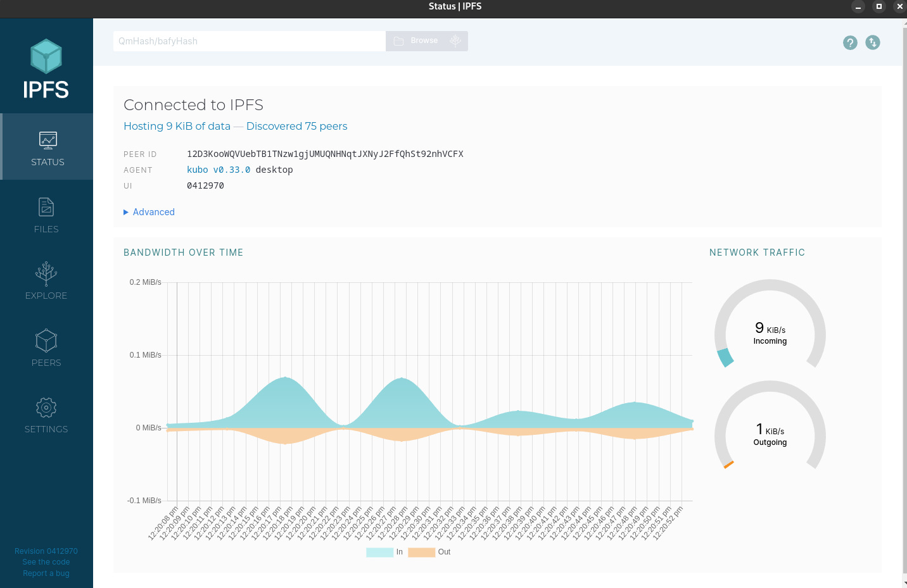This screenshot has width=907, height=588.
Task: Maximize the Status IPFS window
Action: pyautogui.click(x=879, y=6)
